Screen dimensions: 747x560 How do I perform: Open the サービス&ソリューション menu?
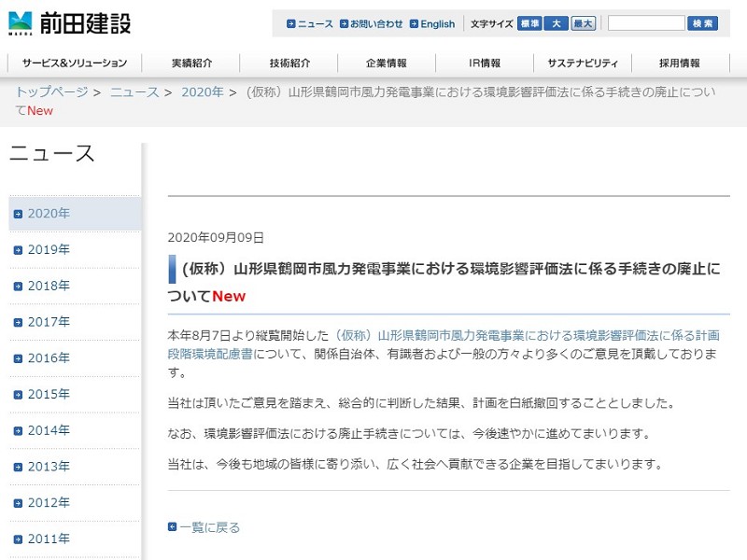click(x=75, y=63)
